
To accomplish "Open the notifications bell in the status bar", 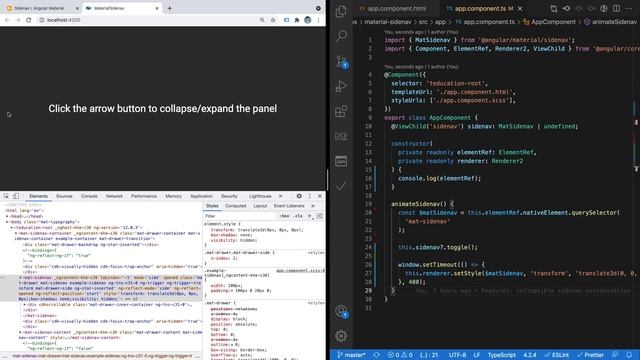I will [x=629, y=355].
